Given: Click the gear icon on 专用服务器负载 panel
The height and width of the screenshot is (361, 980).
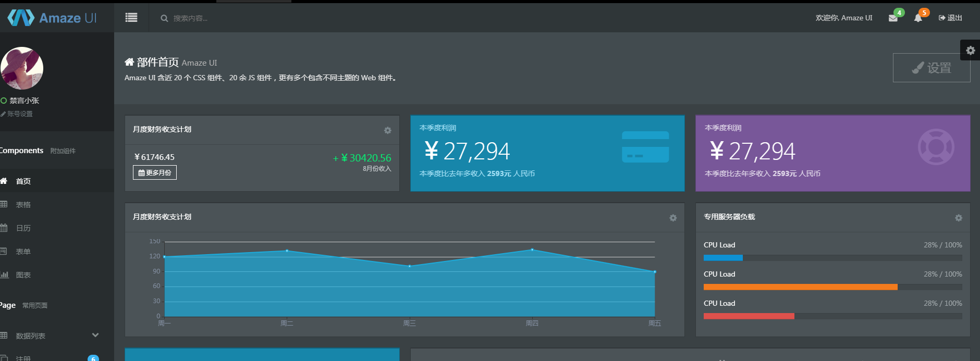Looking at the screenshot, I should point(958,218).
